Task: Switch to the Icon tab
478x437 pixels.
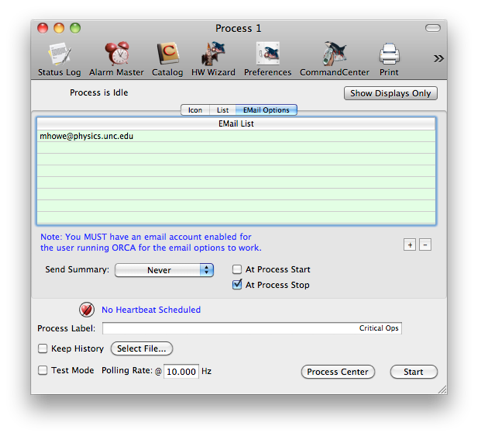Action: tap(195, 110)
